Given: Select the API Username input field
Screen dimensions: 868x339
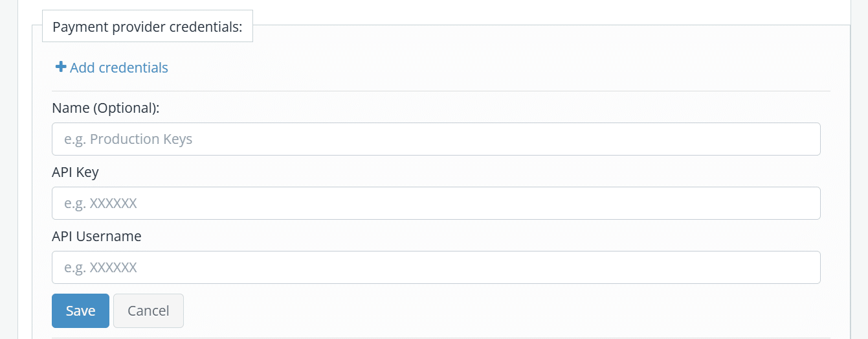Looking at the screenshot, I should (436, 267).
